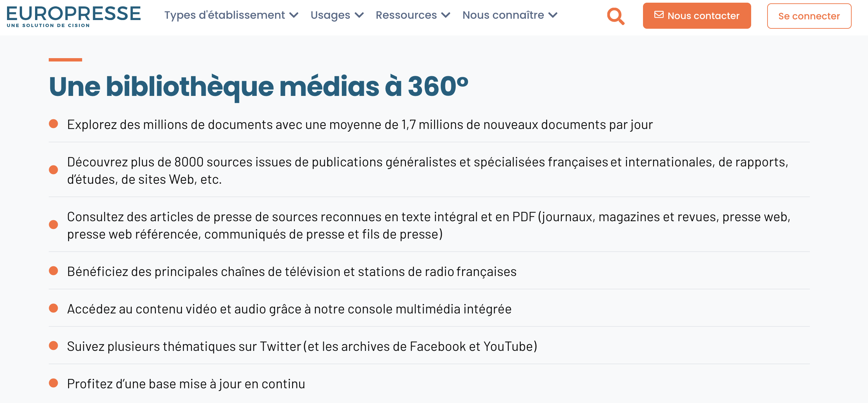Click the orange search magnifier icon
Image resolution: width=868 pixels, height=403 pixels.
[x=615, y=16]
